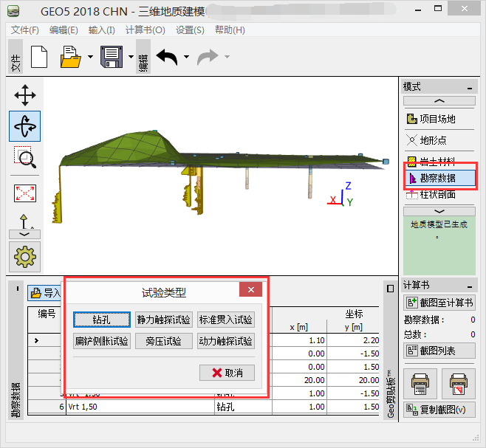Select 静力触探试验 test type

pos(163,320)
